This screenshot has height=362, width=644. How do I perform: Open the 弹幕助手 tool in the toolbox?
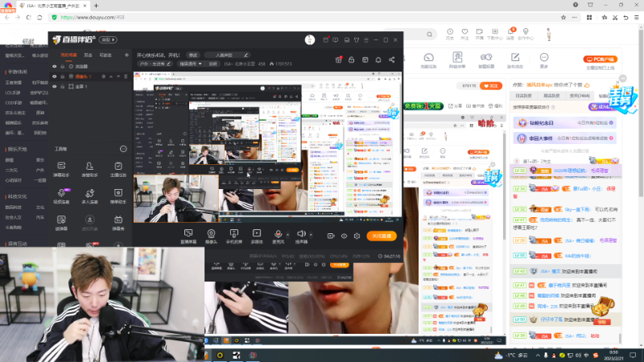click(x=61, y=169)
